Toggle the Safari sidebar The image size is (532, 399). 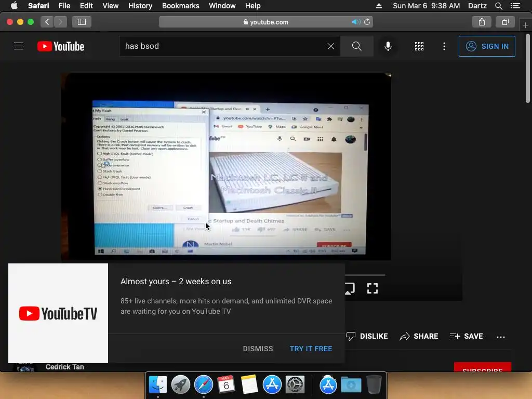pyautogui.click(x=82, y=22)
